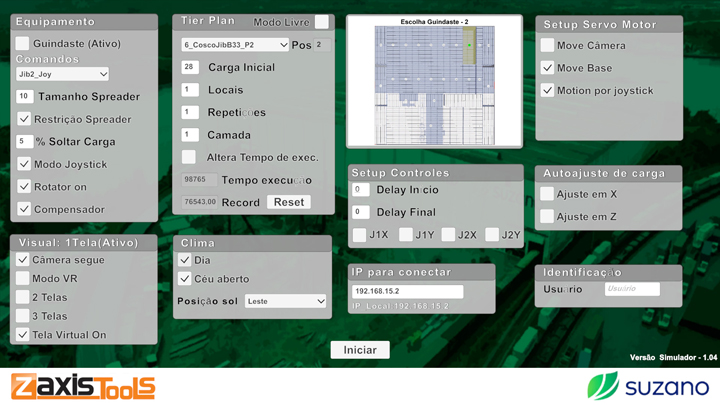This screenshot has width=720, height=405.
Task: Enable the J1X control checkbox
Action: click(x=359, y=235)
